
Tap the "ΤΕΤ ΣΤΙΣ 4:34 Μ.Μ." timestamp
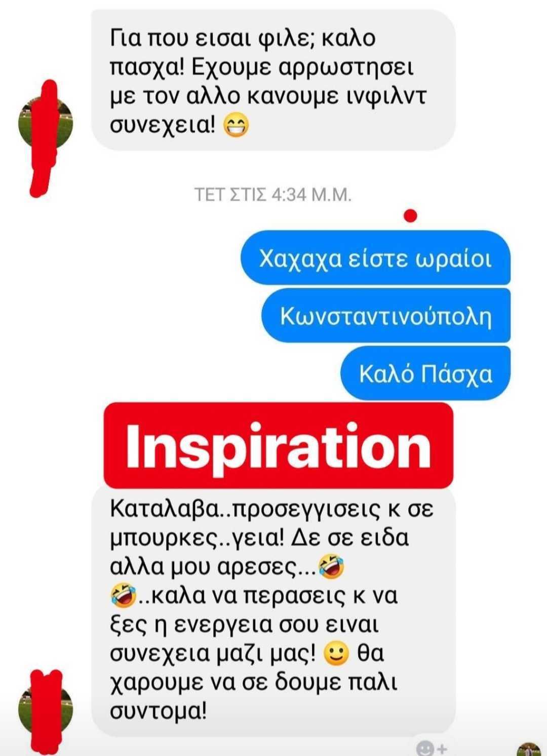pos(273,195)
